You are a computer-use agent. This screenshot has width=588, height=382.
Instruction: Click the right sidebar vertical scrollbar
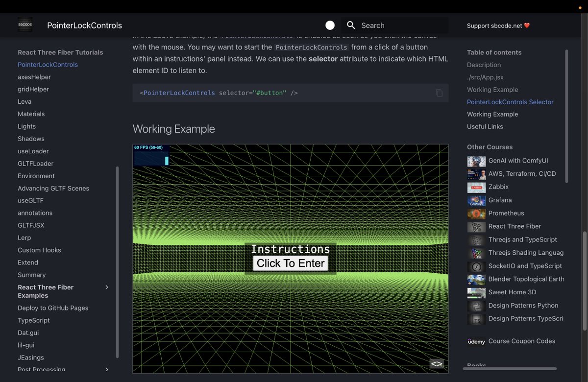pyautogui.click(x=567, y=116)
